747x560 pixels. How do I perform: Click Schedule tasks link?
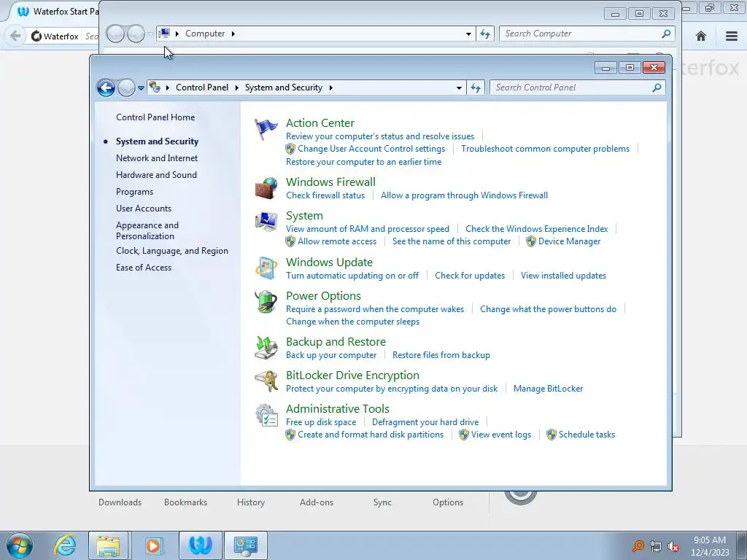(587, 435)
